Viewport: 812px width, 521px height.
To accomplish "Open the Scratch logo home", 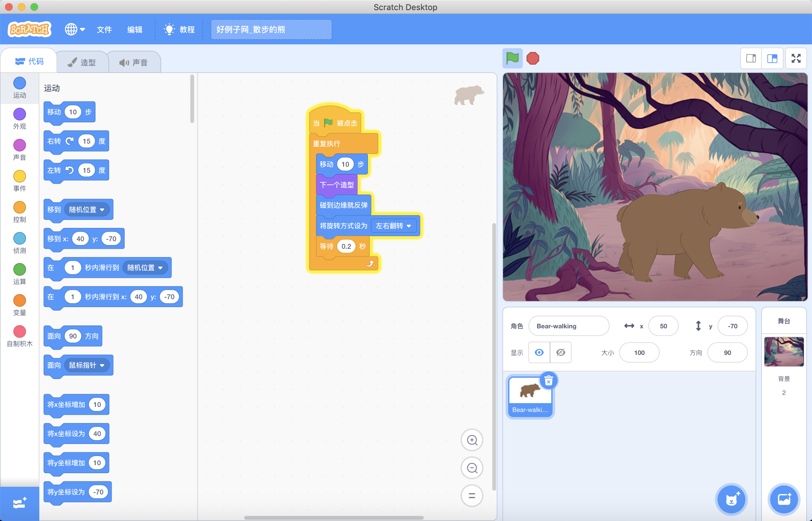I will pyautogui.click(x=29, y=29).
